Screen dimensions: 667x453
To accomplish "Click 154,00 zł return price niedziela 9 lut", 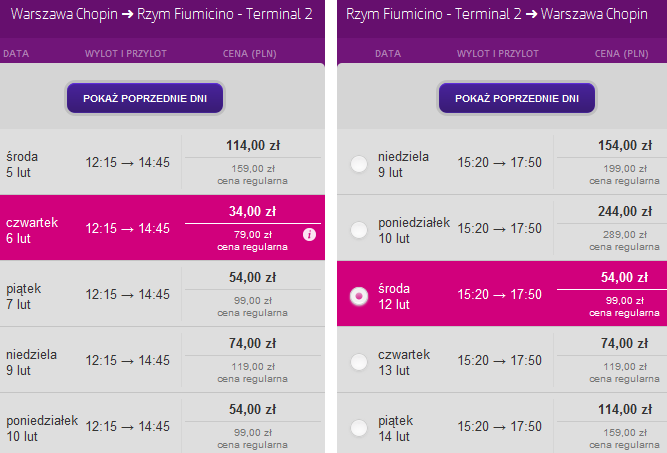I will pos(625,145).
